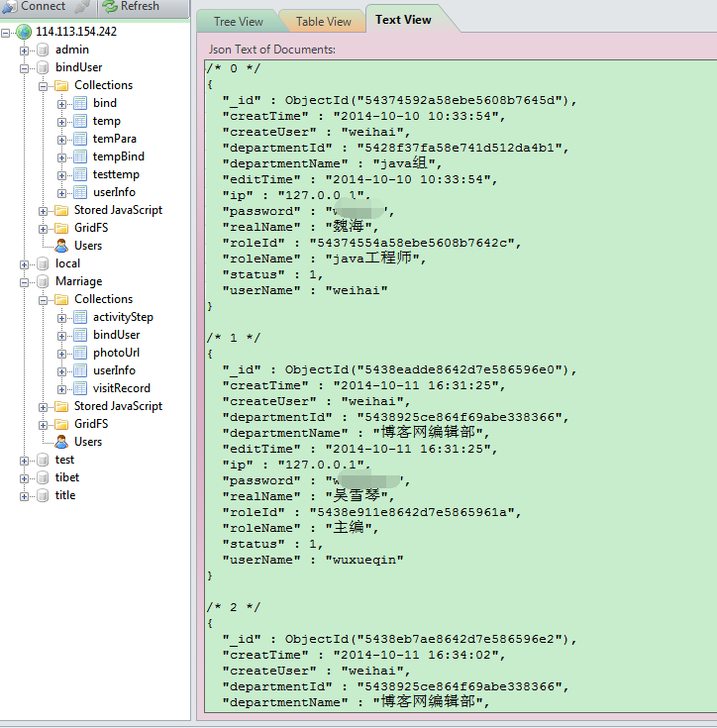Click the Stored JavaScript folder icon under Marriage

[x=61, y=406]
